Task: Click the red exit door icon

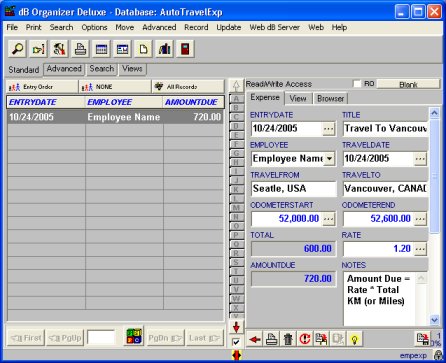Action: point(185,49)
